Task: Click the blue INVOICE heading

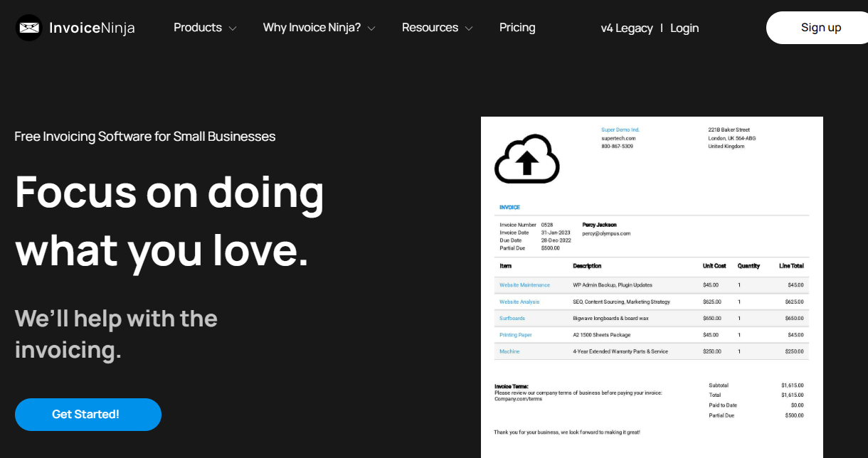Action: coord(509,207)
